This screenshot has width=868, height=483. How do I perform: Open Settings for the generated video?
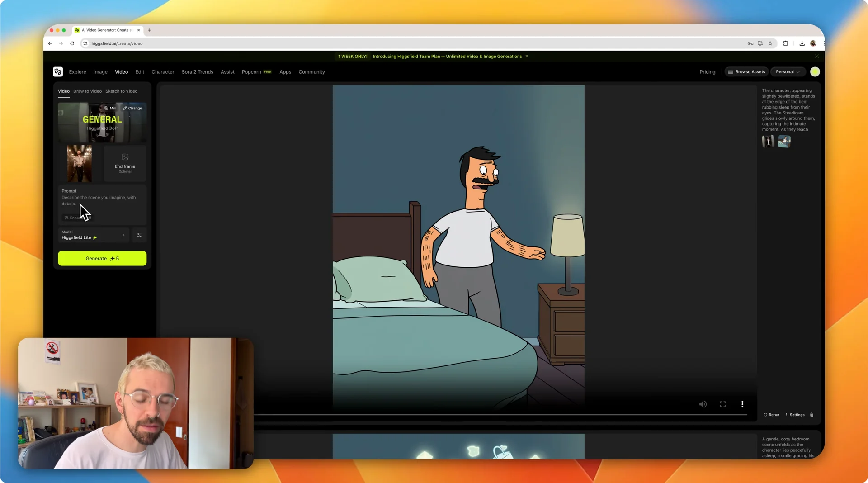click(x=795, y=415)
